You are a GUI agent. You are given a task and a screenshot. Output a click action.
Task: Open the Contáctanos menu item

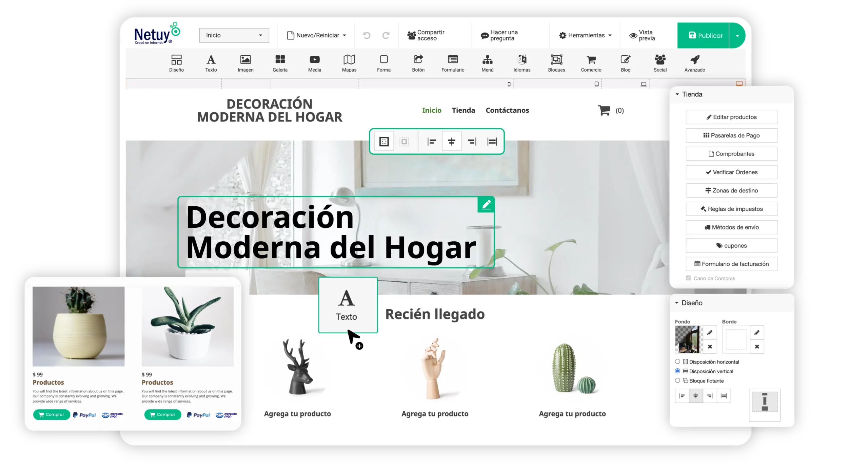point(507,110)
